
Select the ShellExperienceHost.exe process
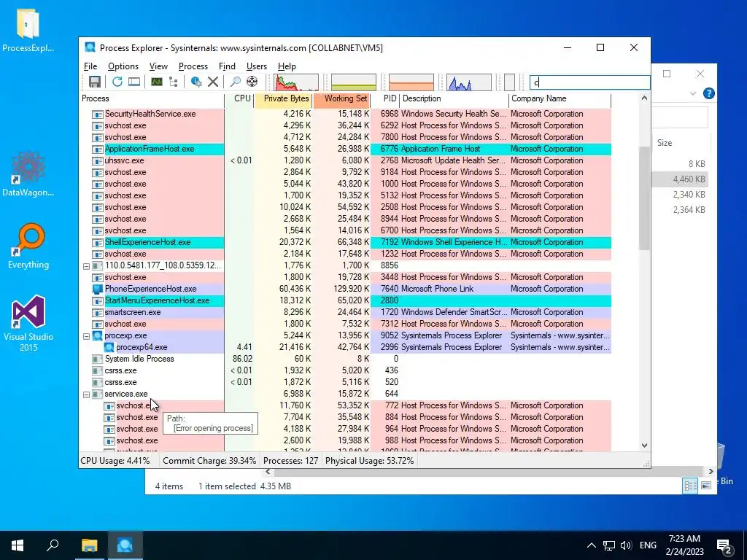tap(345, 242)
